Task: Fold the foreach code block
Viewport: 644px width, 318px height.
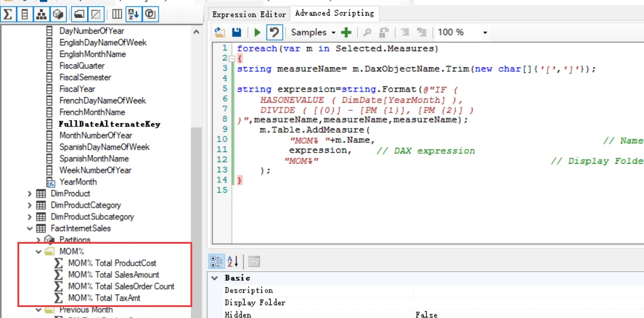Action: click(232, 59)
